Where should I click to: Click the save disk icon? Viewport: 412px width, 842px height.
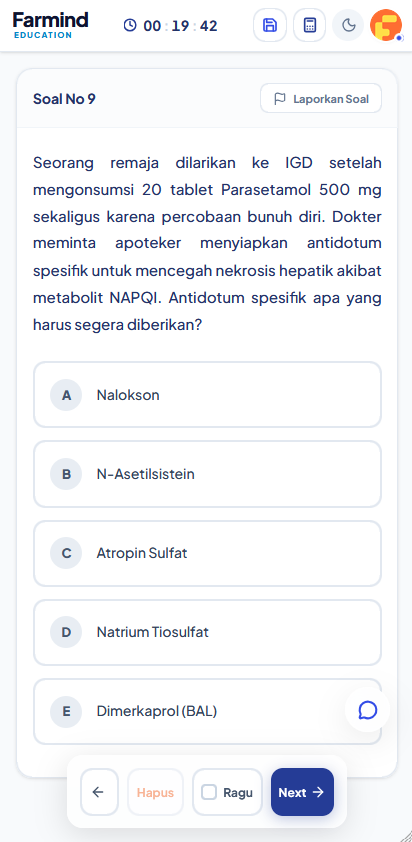(x=270, y=25)
